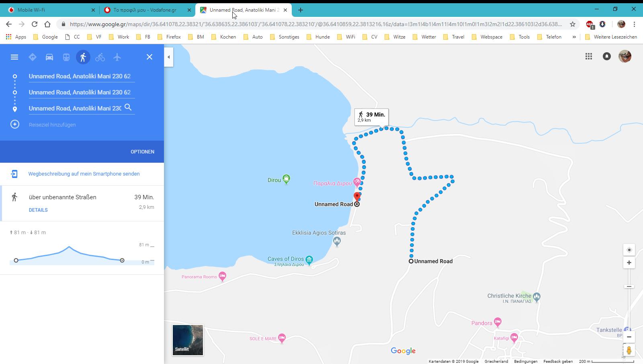643x364 pixels.
Task: Click the Pandora hotel marker
Action: pos(498,322)
